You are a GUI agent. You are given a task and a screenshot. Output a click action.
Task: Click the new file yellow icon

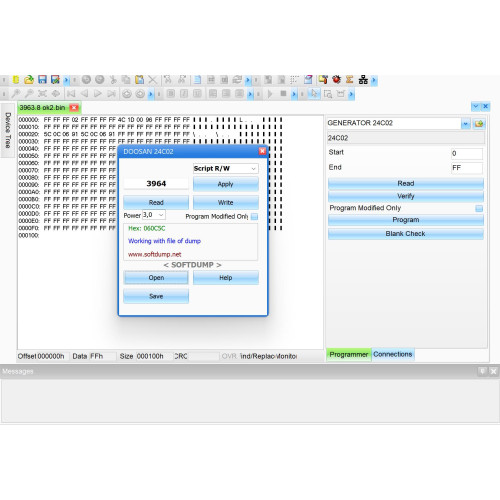(16, 80)
